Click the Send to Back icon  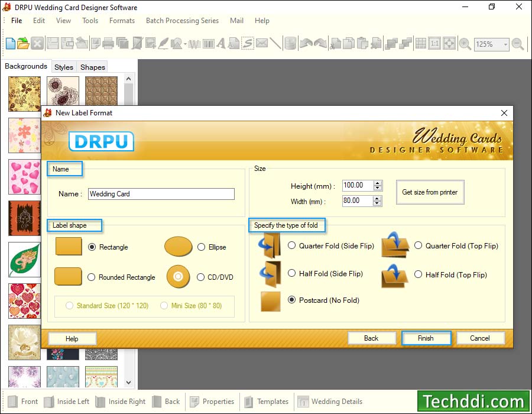(x=406, y=44)
